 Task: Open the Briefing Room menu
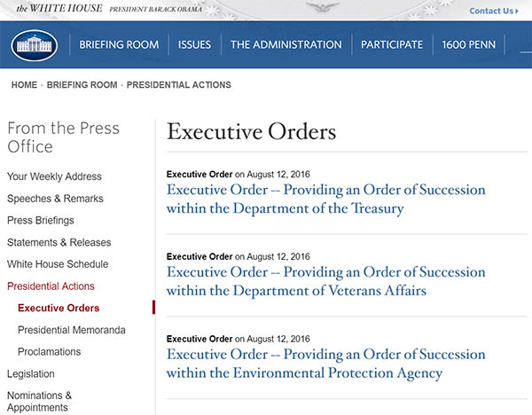point(119,45)
